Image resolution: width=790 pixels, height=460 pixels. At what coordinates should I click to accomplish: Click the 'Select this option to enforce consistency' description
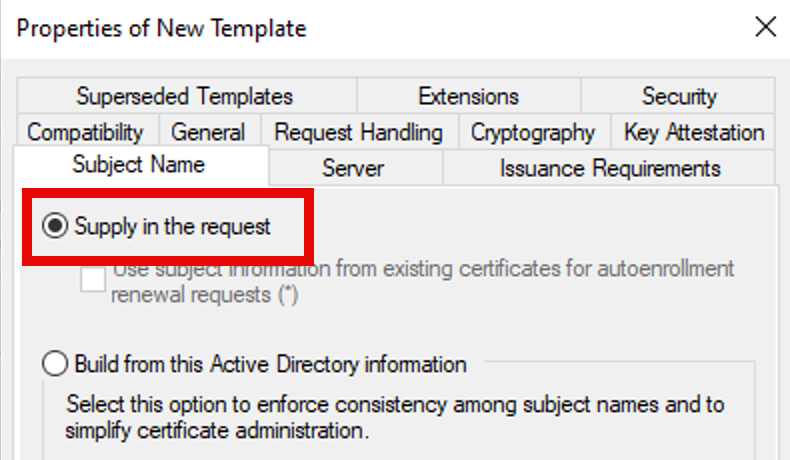[x=395, y=418]
